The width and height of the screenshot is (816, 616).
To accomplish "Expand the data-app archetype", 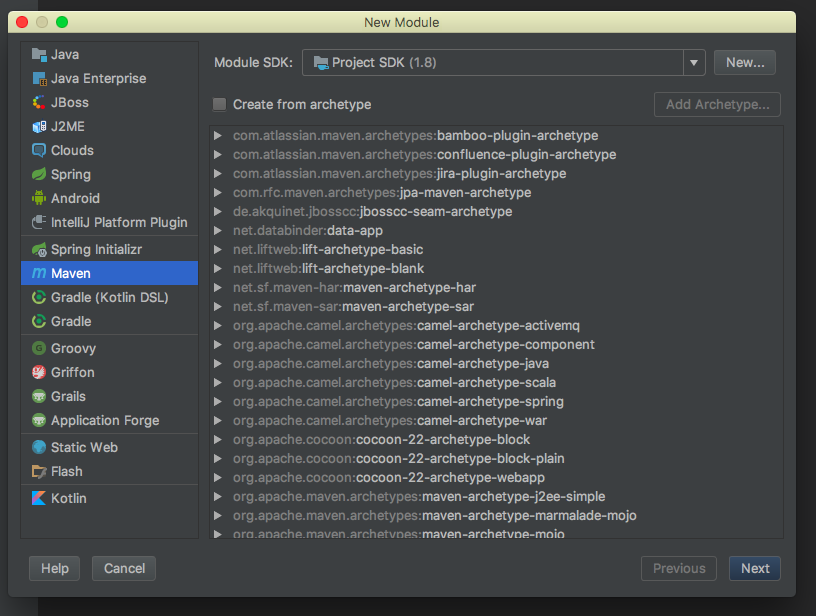I will click(218, 230).
